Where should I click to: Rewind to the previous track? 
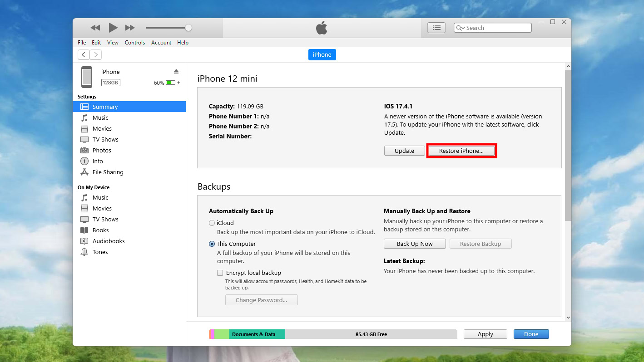coord(95,28)
